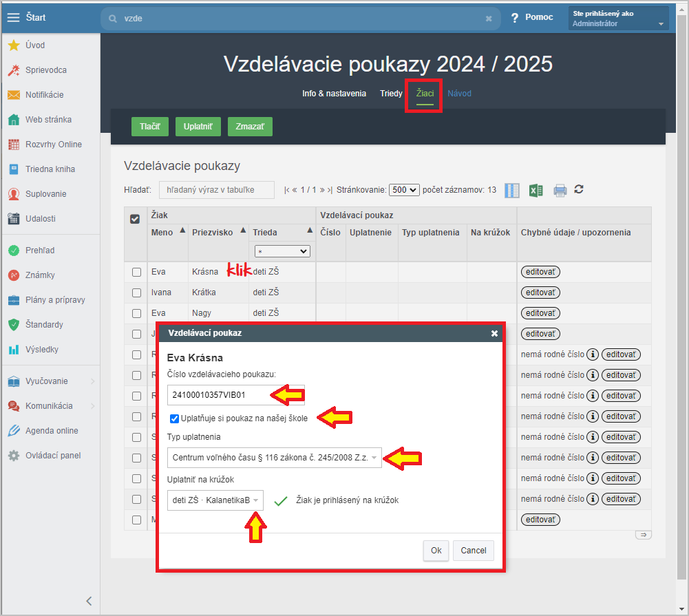Export table to Excel icon
Image resolution: width=689 pixels, height=616 pixels.
coord(536,190)
